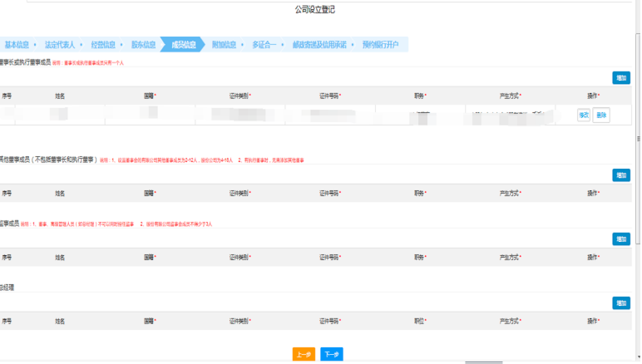Open the 预约银行开户 step

pyautogui.click(x=380, y=45)
